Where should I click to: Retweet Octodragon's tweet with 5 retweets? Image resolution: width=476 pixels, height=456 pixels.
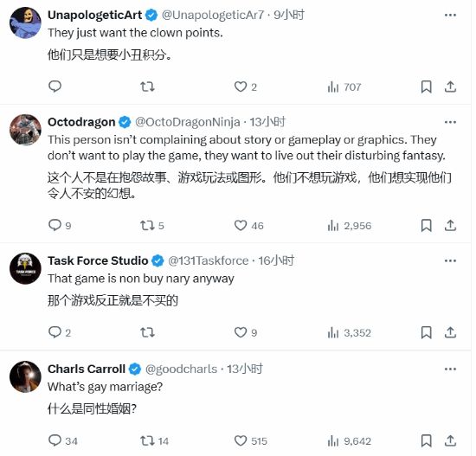click(x=151, y=226)
